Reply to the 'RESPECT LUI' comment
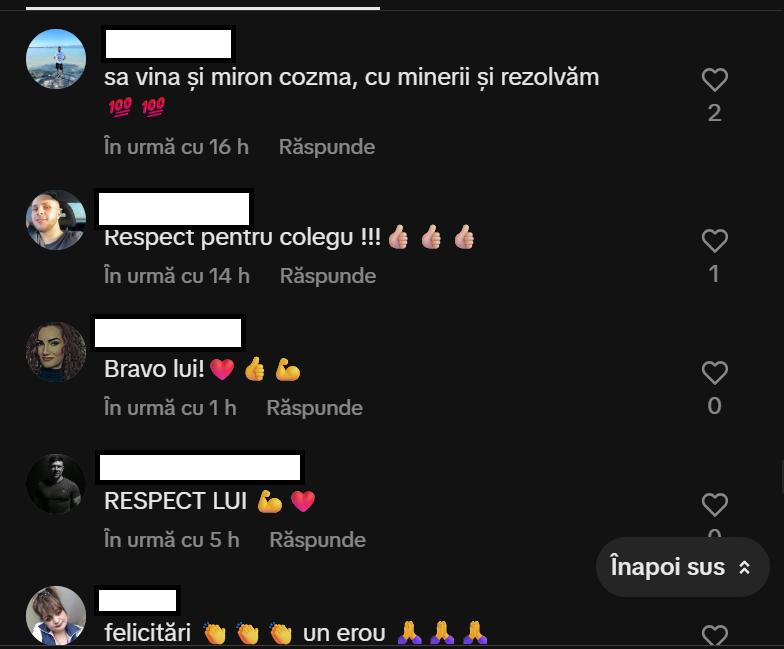 pos(318,540)
